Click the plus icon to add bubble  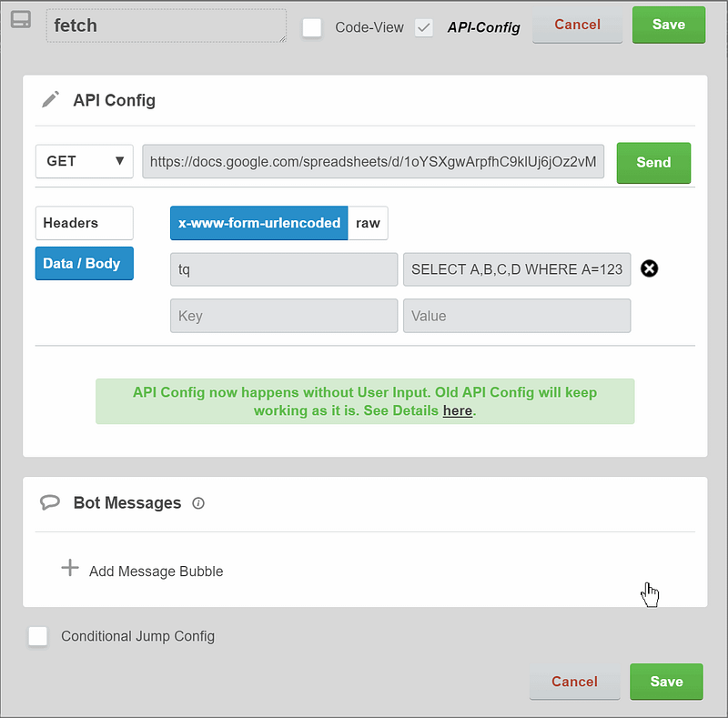pyautogui.click(x=70, y=569)
